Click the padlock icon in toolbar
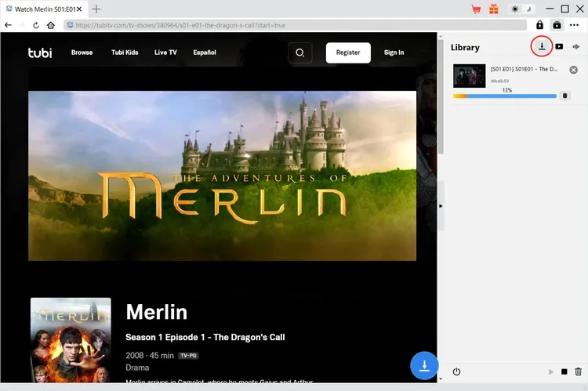The height and width of the screenshot is (391, 588). (539, 25)
